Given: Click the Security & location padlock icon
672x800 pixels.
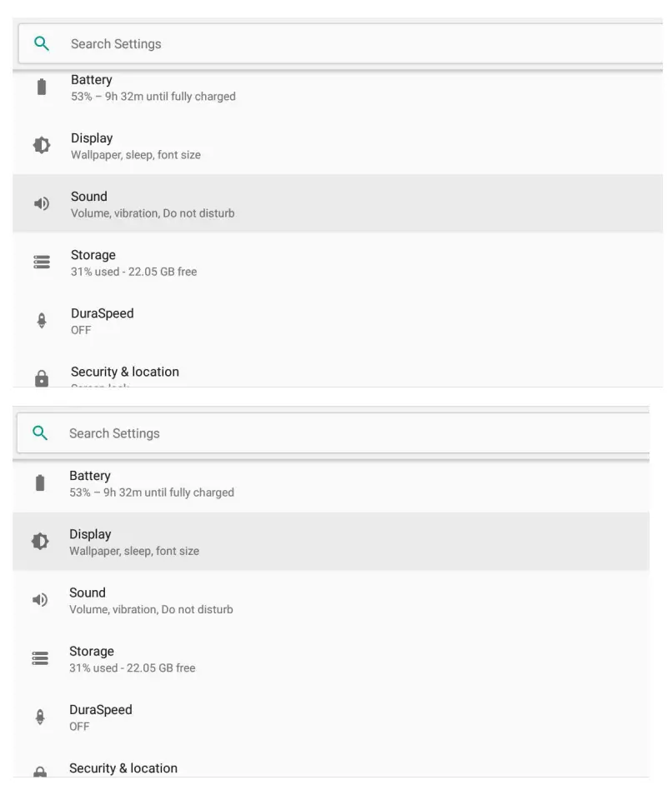Looking at the screenshot, I should (42, 377).
